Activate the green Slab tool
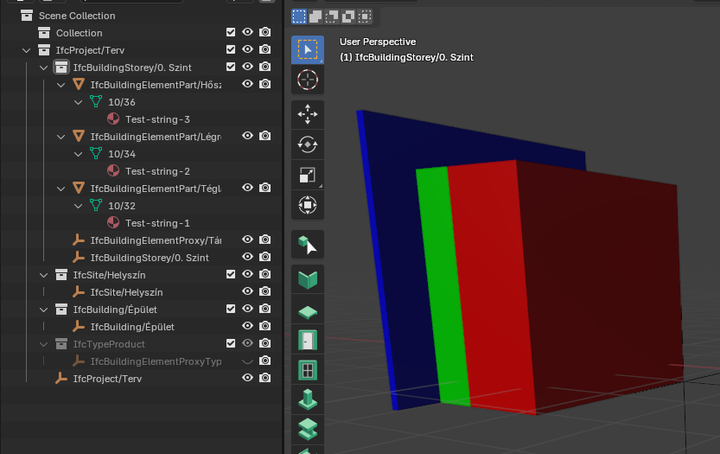This screenshot has width=720, height=454. [307, 312]
